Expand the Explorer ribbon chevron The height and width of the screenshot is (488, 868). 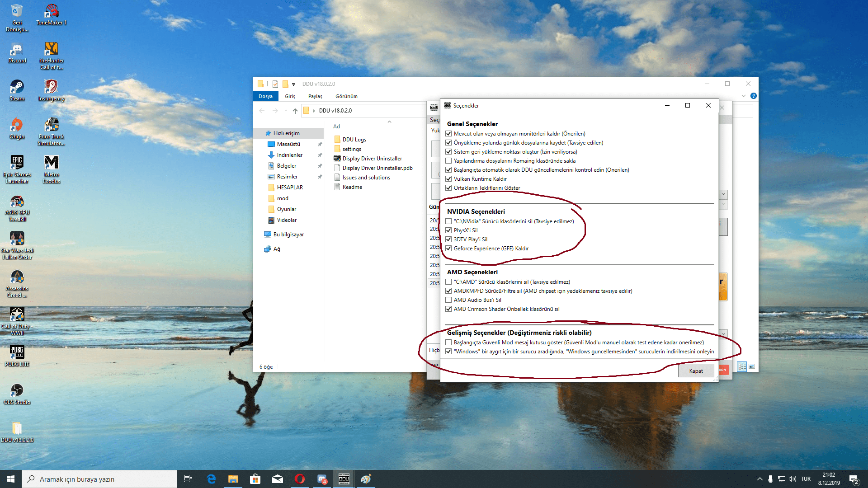[x=743, y=96]
